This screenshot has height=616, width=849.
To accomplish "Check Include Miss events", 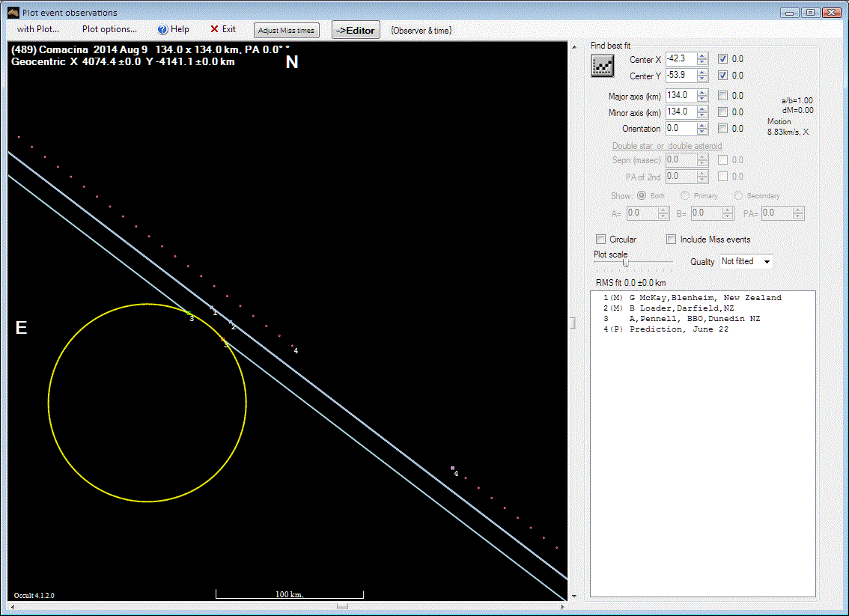I will point(672,240).
